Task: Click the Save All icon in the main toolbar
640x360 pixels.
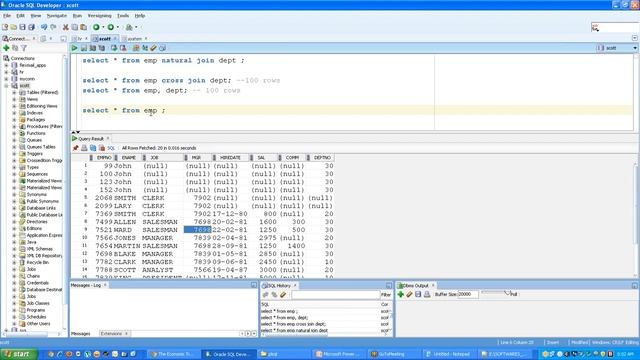Action: 31,27
